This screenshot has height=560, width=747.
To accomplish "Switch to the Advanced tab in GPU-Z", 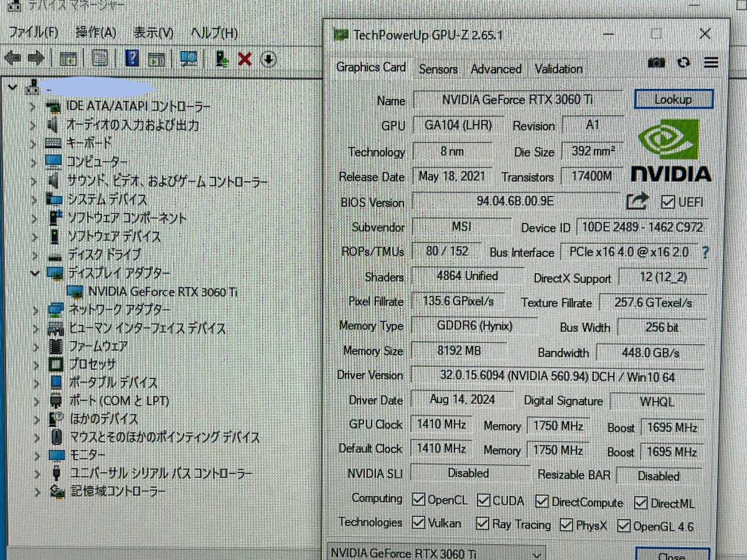I will [x=496, y=69].
